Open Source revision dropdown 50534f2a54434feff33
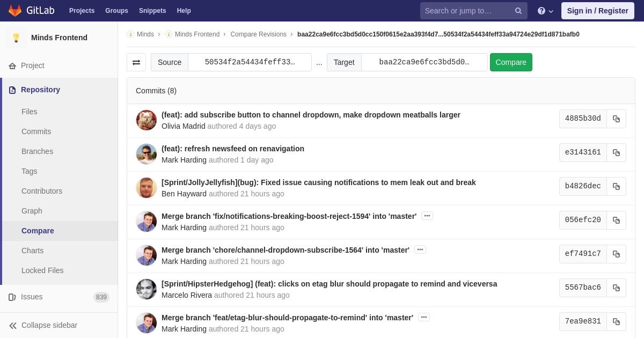644x338 pixels. click(250, 62)
